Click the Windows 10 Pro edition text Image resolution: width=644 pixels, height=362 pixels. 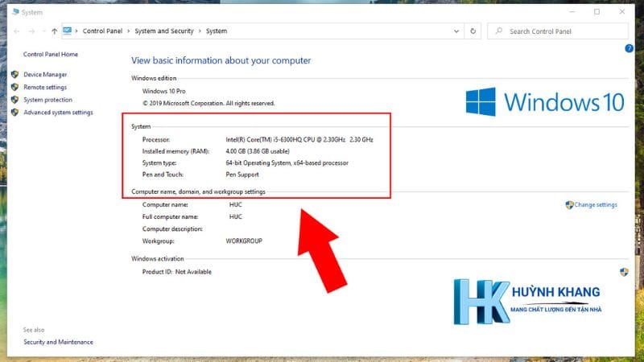pyautogui.click(x=164, y=91)
